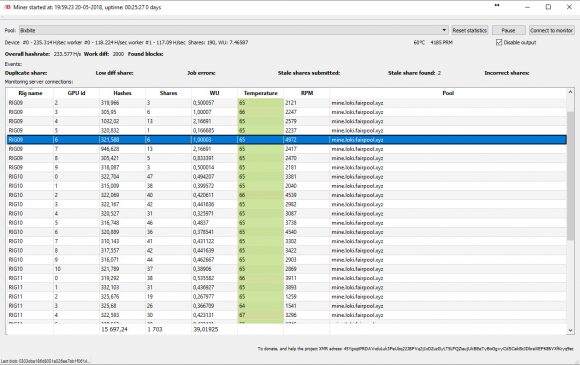
Task: Click total hashes 15 697,24
Action: pyautogui.click(x=114, y=329)
